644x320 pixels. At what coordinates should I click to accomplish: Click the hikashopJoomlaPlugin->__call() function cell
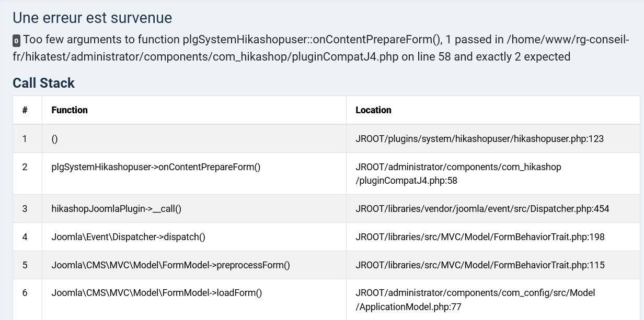click(x=116, y=209)
